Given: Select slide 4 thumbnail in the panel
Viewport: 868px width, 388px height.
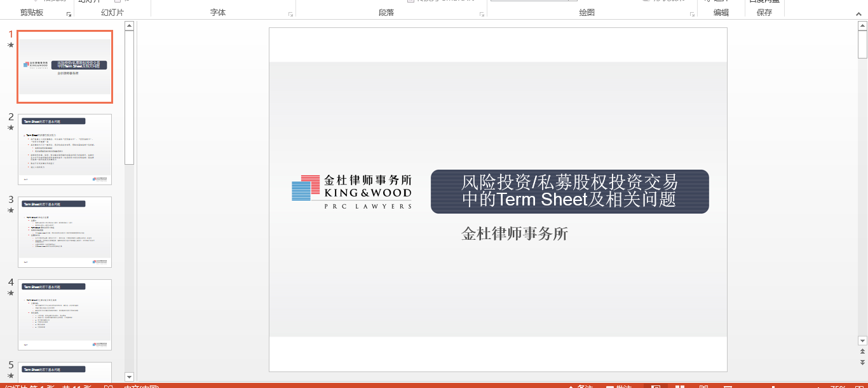Looking at the screenshot, I should pos(65,315).
